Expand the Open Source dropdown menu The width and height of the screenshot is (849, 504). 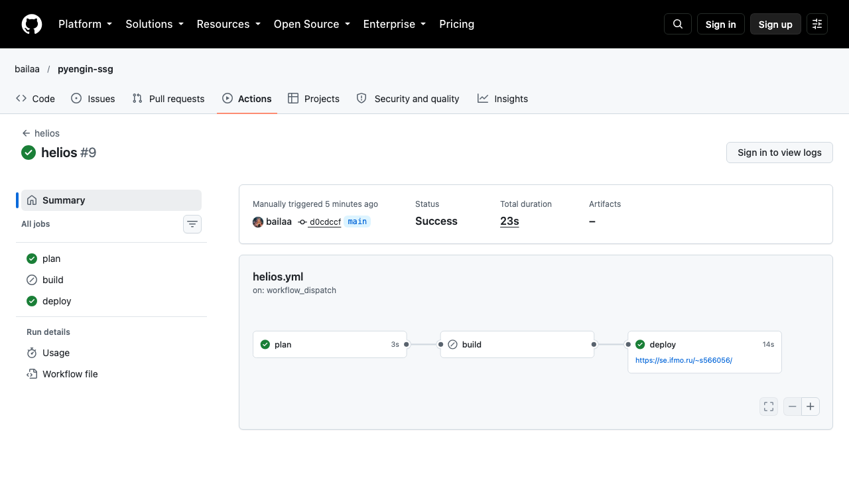pyautogui.click(x=312, y=24)
